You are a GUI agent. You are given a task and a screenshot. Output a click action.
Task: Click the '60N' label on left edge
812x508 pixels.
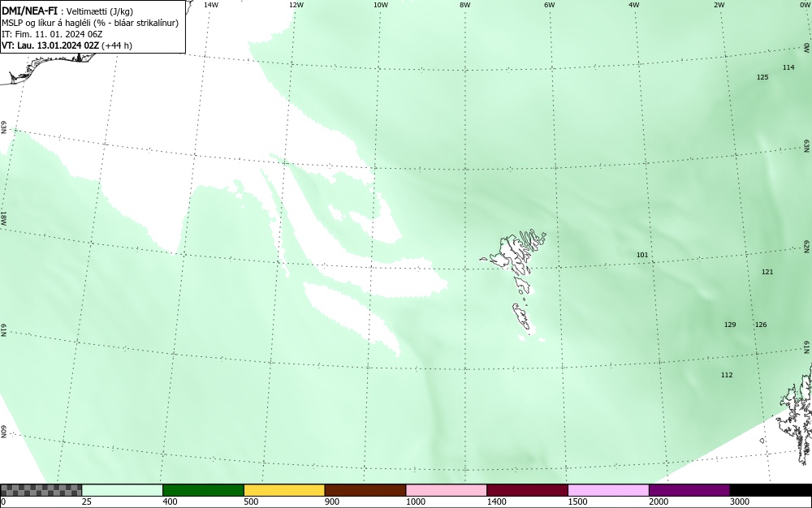3,432
